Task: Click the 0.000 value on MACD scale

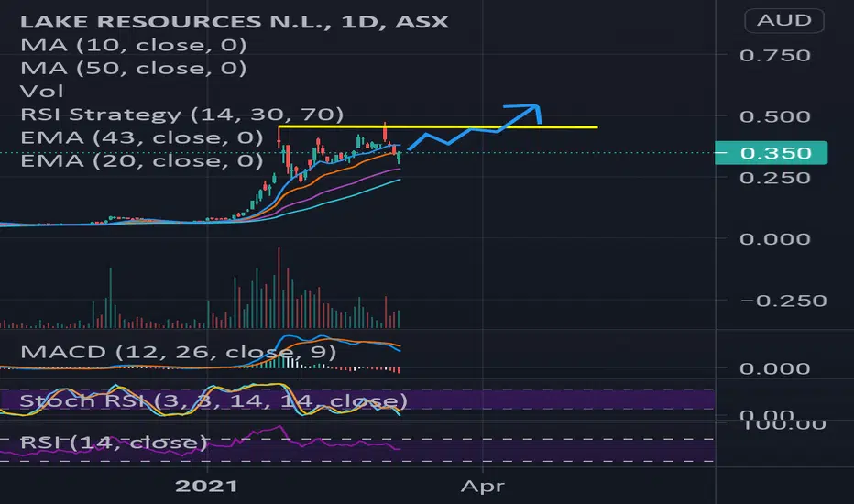Action: (x=775, y=369)
